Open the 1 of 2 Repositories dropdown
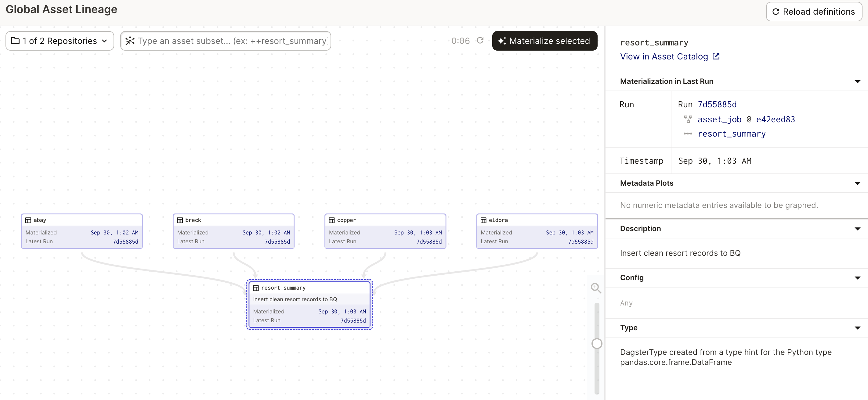Viewport: 868px width, 400px height. click(x=60, y=41)
